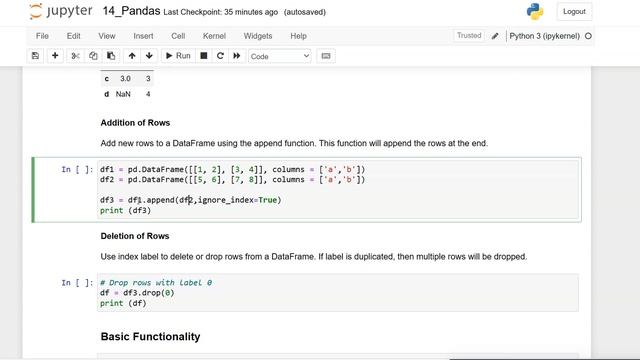The height and width of the screenshot is (360, 640).
Task: Click the In [ ] prompt of append cell
Action: coord(77,169)
